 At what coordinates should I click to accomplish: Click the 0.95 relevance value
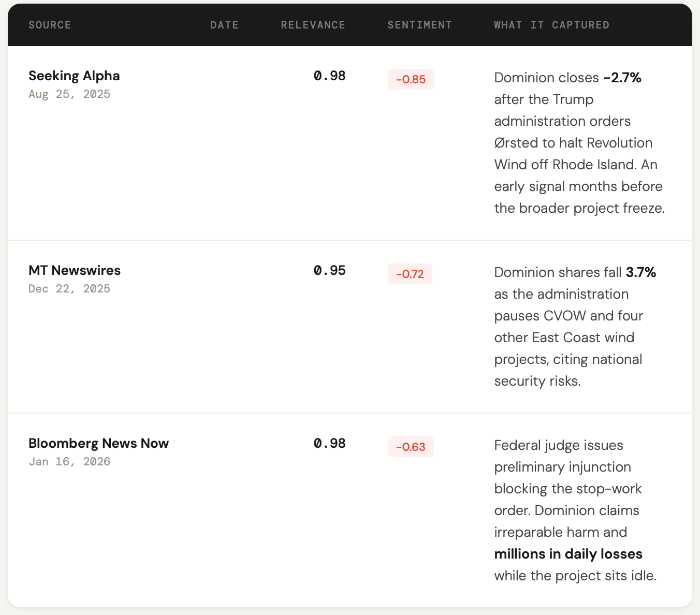330,270
